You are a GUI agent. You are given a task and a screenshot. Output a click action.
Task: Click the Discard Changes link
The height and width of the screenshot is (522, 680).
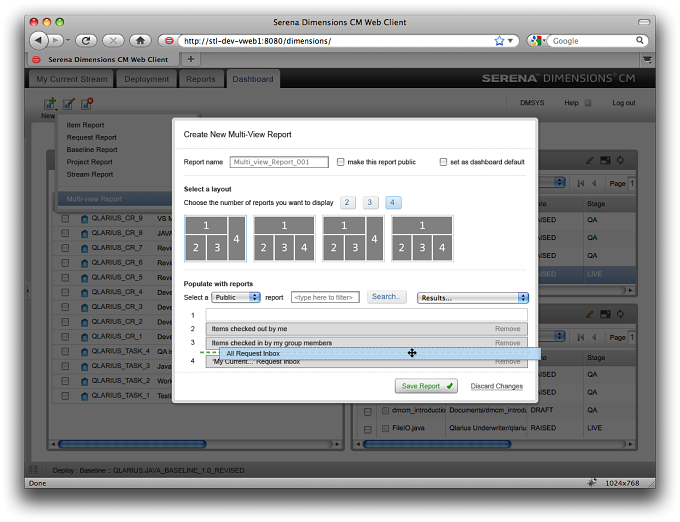point(497,386)
